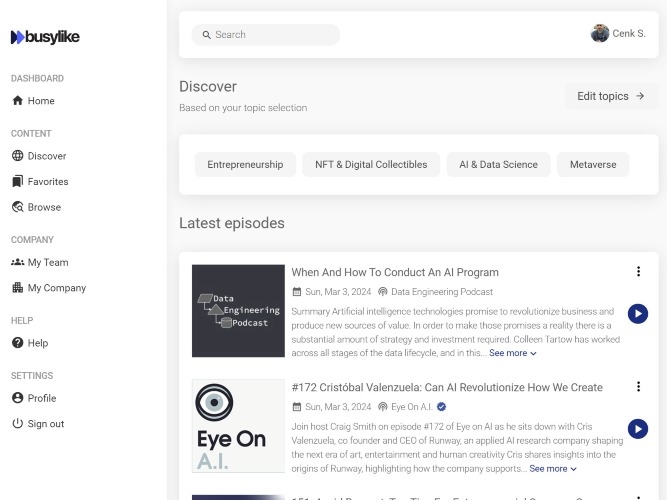Focus the Search input field

266,35
